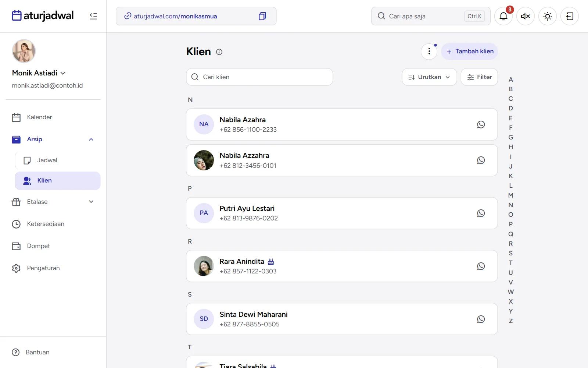The height and width of the screenshot is (368, 588).
Task: Jump to letter Z in alphabet index
Action: coord(510,321)
